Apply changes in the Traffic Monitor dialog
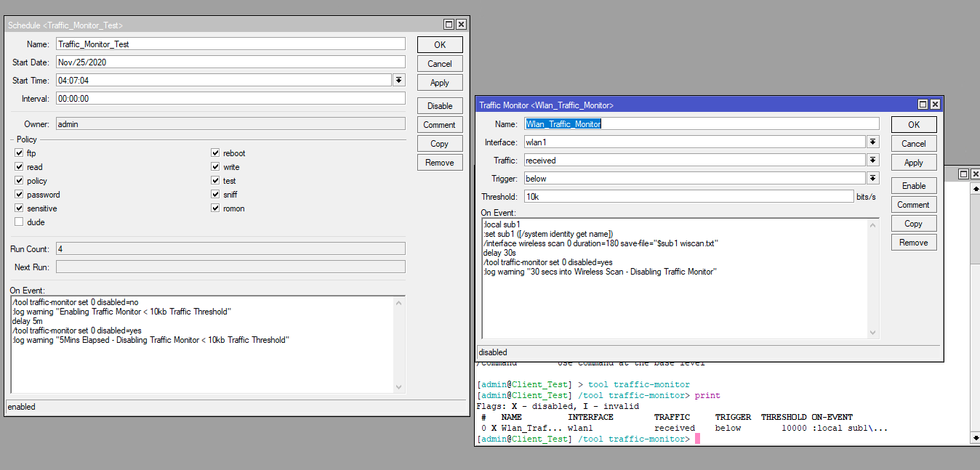 pos(913,162)
